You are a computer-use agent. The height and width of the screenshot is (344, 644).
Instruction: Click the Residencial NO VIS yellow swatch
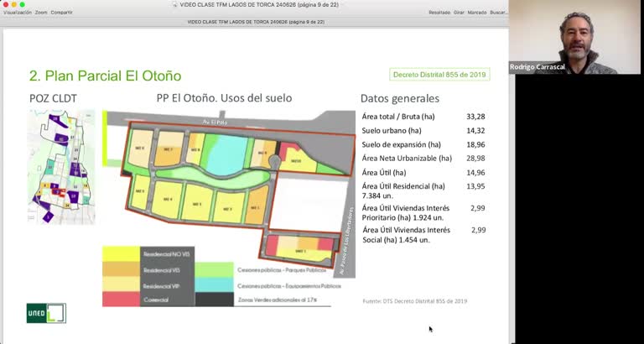121,254
